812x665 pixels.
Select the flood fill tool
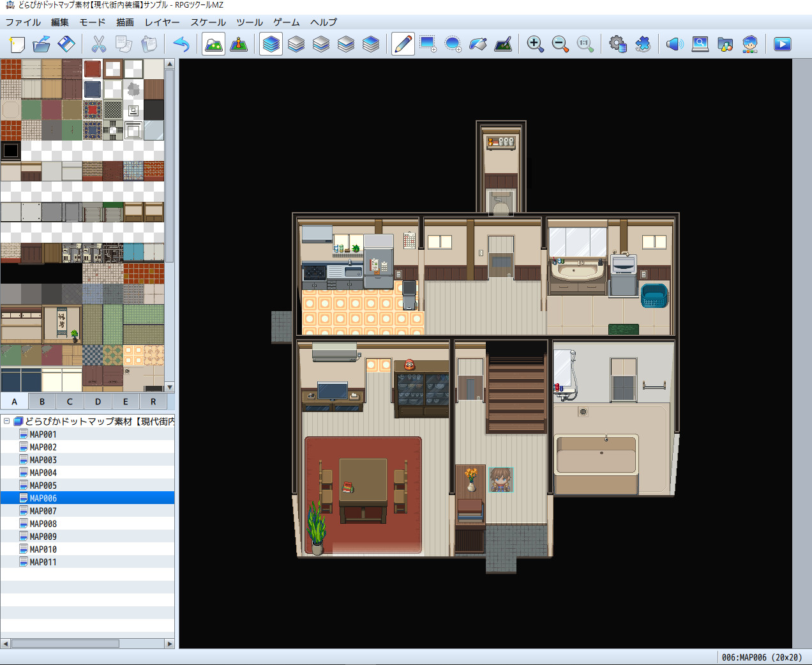click(478, 43)
